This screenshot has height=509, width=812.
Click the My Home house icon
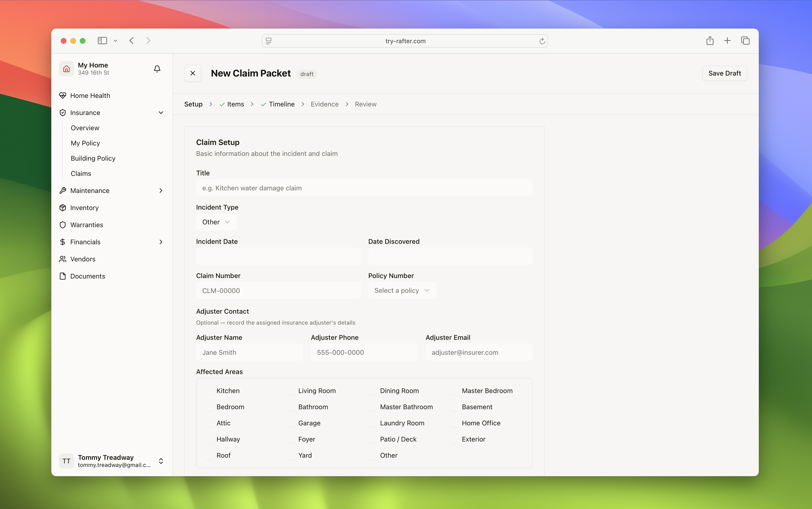(x=66, y=69)
